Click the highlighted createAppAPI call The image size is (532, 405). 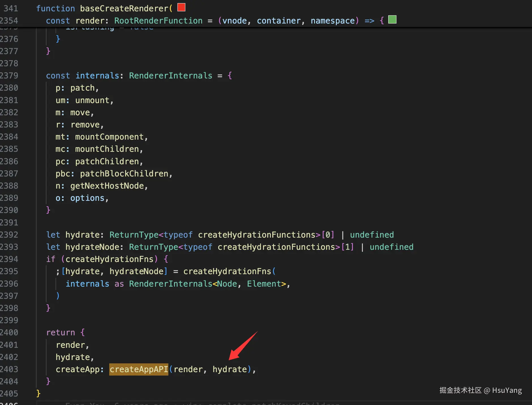139,369
